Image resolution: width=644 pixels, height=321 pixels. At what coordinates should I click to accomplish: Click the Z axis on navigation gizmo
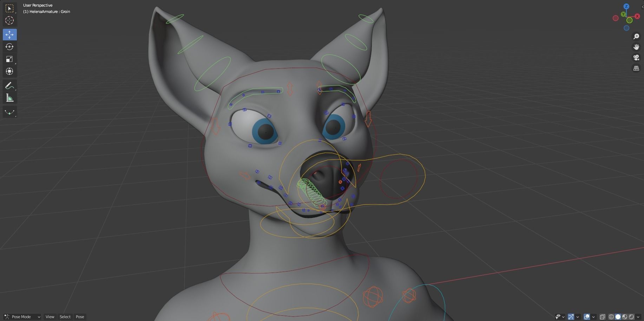626,6
